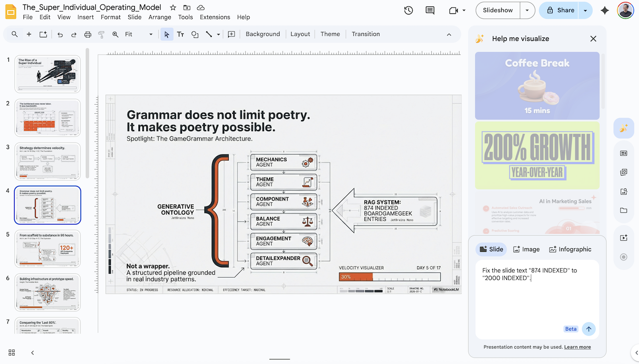Open the comments panel icon in the top bar
This screenshot has width=639, height=364.
430,10
